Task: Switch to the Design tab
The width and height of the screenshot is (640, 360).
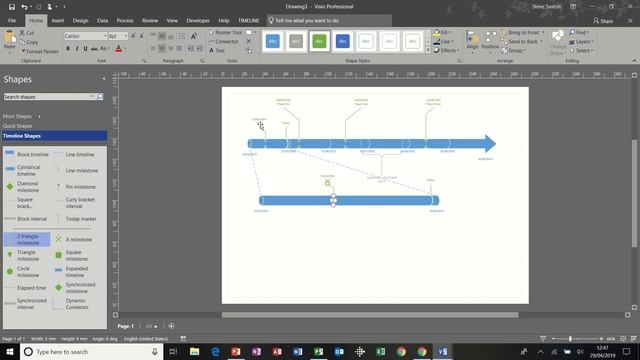Action: (x=80, y=20)
